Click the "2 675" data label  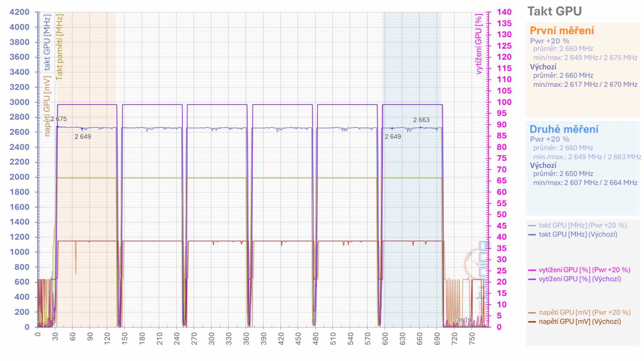tap(59, 119)
